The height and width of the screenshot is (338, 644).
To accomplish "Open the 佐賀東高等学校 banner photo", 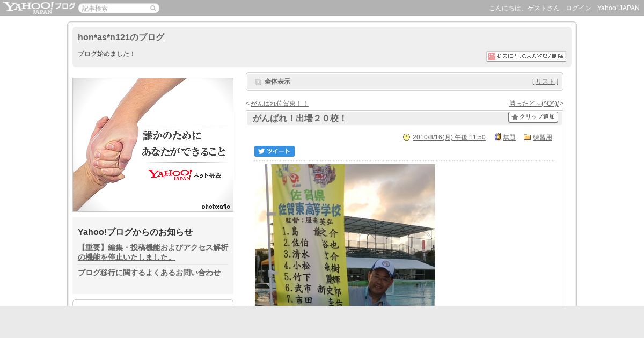I will pyautogui.click(x=345, y=235).
